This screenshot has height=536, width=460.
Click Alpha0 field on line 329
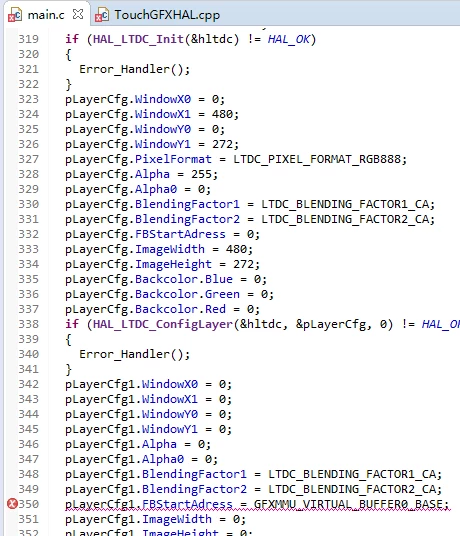tap(156, 189)
